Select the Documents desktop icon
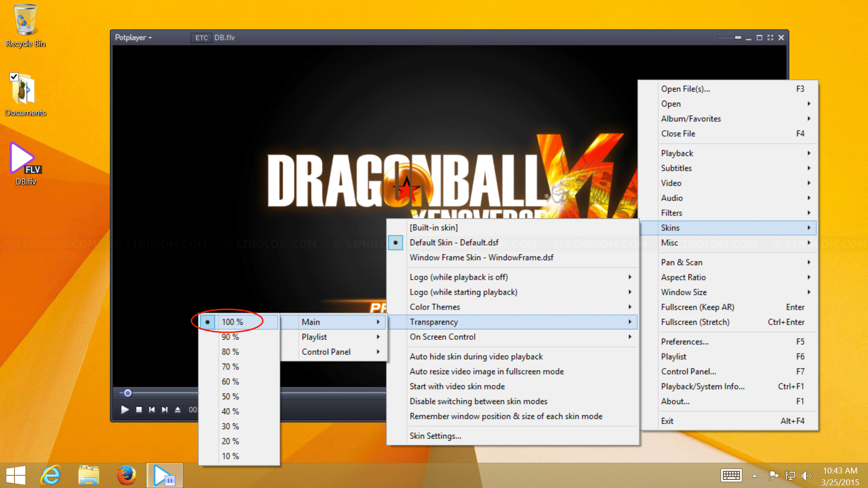The width and height of the screenshot is (868, 488). pyautogui.click(x=25, y=95)
